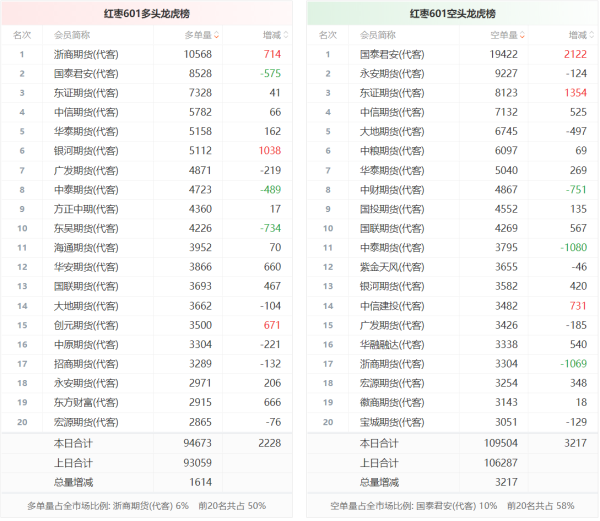Select 东证期货(代客) in 多头龙虎榜 table
The image size is (600, 521).
pyautogui.click(x=86, y=93)
